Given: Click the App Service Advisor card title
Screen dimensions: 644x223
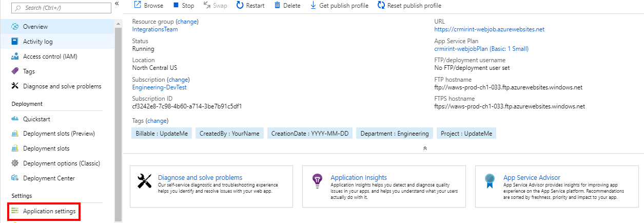Looking at the screenshot, I should pyautogui.click(x=532, y=177).
